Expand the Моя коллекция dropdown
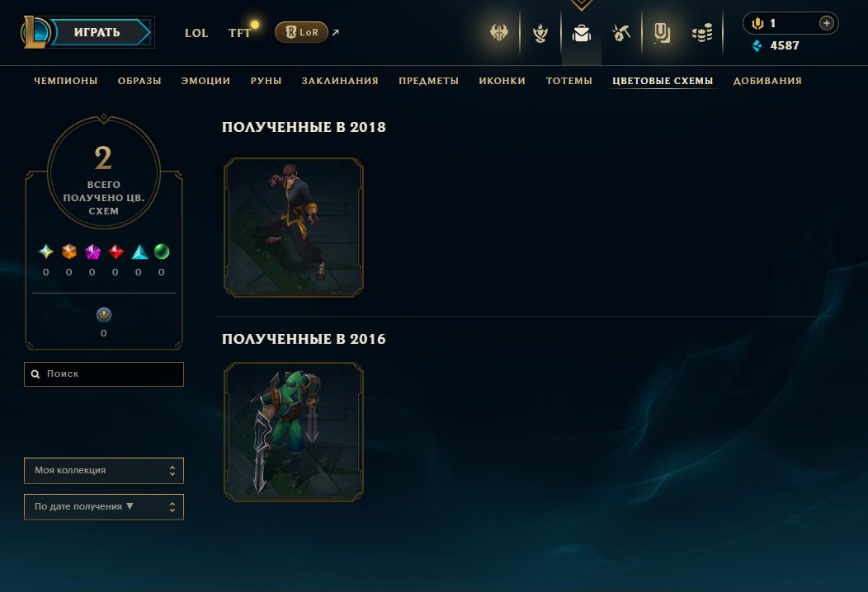This screenshot has width=868, height=592. [x=104, y=470]
